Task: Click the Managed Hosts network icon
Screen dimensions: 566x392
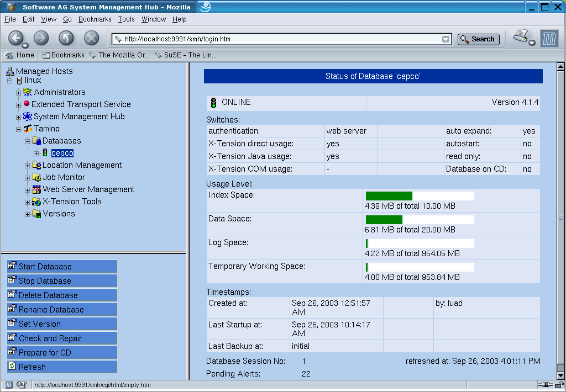Action: coord(10,71)
